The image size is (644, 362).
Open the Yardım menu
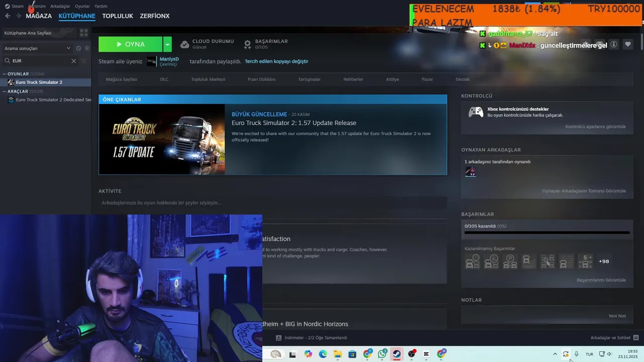101,6
